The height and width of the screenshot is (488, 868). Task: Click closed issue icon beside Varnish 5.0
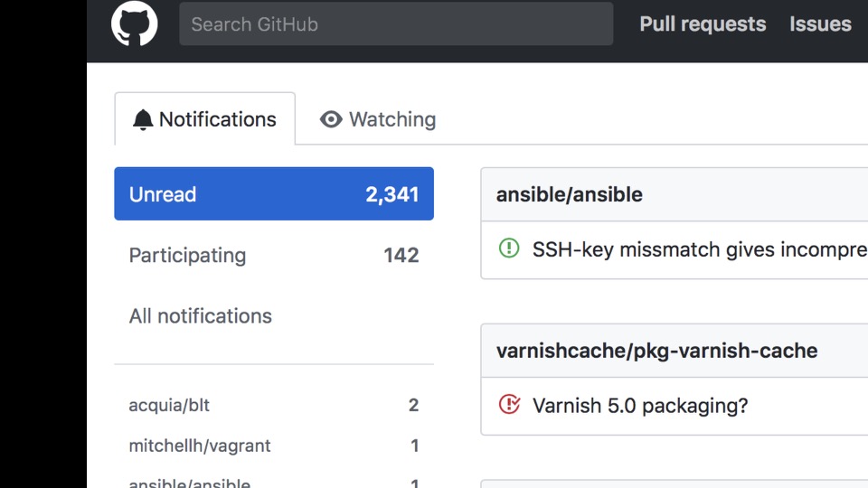click(509, 404)
